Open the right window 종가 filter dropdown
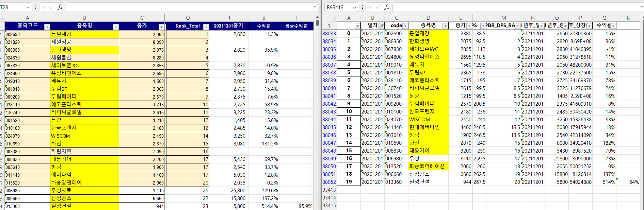 click(469, 26)
